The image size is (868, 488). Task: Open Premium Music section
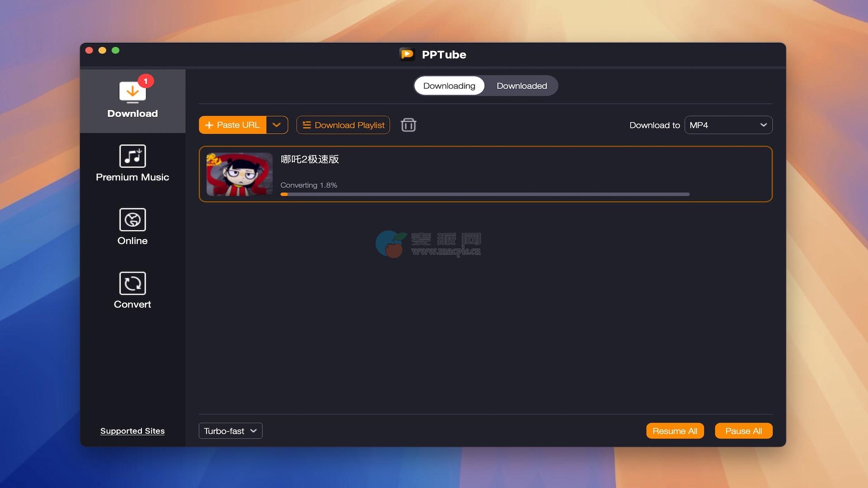pyautogui.click(x=132, y=164)
